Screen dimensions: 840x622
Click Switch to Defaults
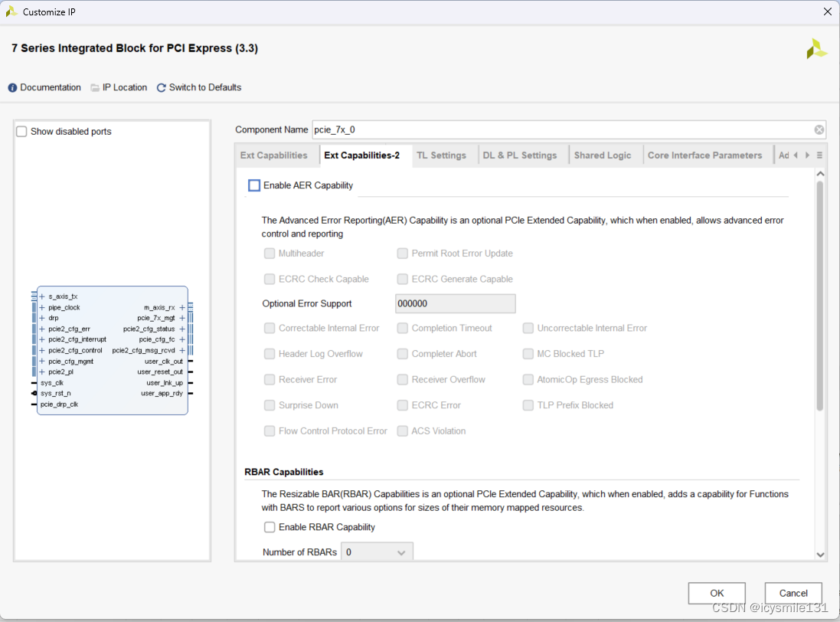[205, 87]
